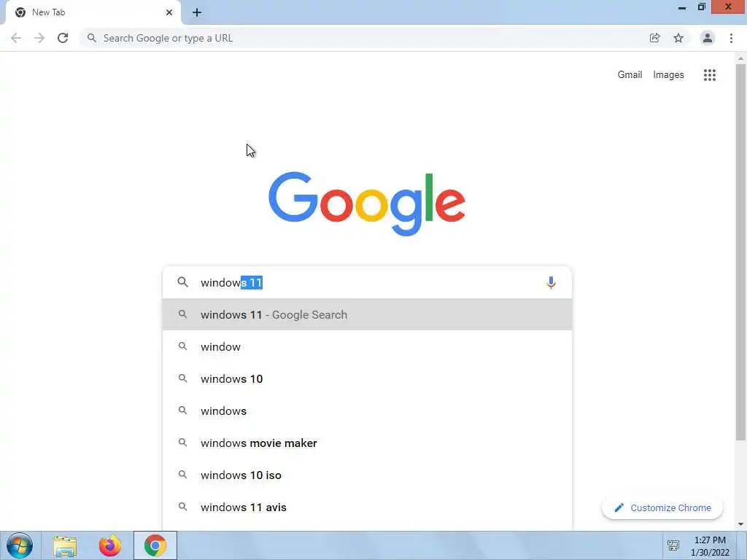The image size is (747, 560).
Task: Go forward using the forward arrow
Action: [x=39, y=38]
